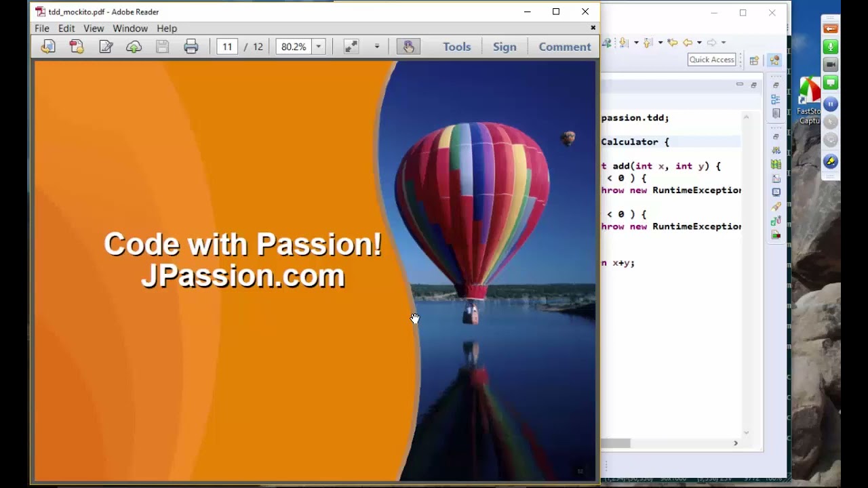Click the zoom percentage field showing 80.2%
The height and width of the screenshot is (488, 868).
294,46
